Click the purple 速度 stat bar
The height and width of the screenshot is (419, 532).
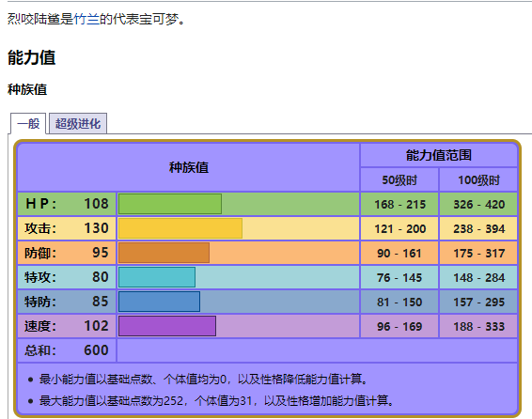(167, 326)
